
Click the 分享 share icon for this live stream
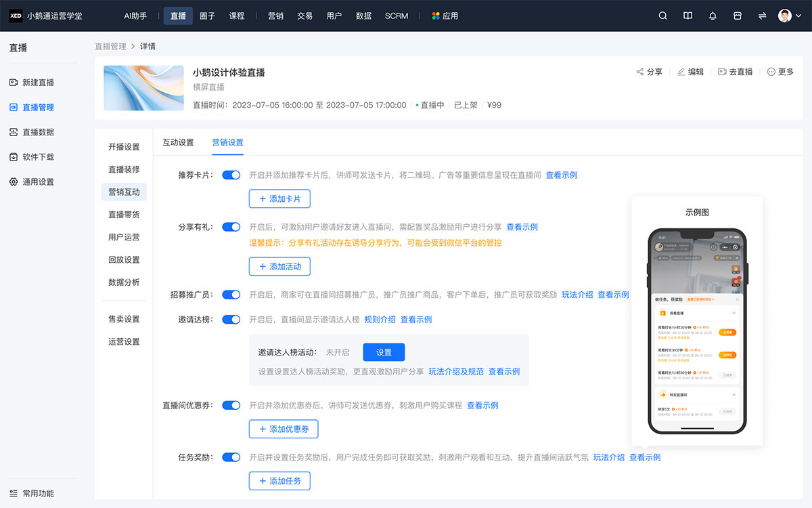[639, 71]
